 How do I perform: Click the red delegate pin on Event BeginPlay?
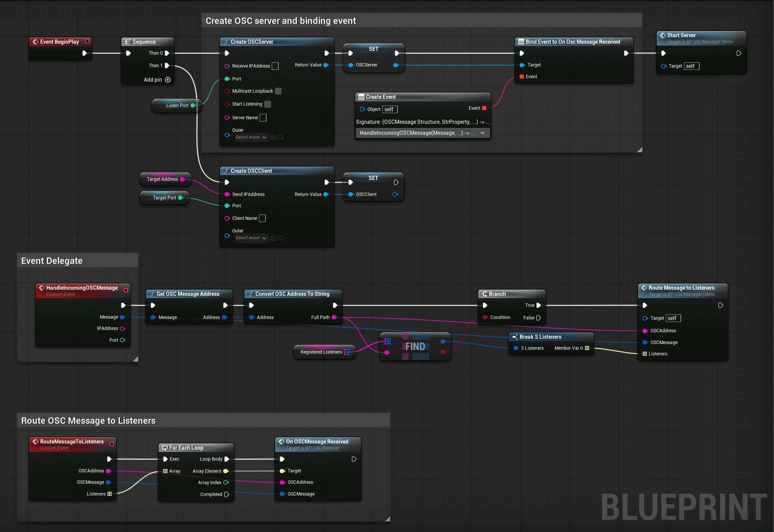pos(87,41)
